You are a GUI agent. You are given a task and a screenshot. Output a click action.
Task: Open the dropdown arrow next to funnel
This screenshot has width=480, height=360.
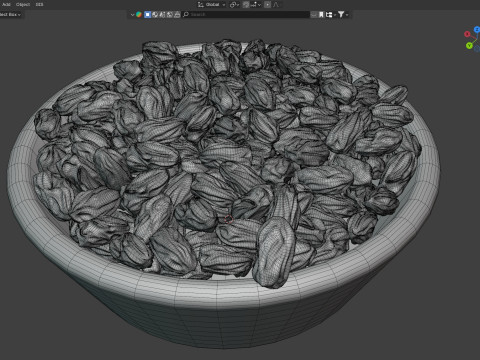click(x=347, y=15)
